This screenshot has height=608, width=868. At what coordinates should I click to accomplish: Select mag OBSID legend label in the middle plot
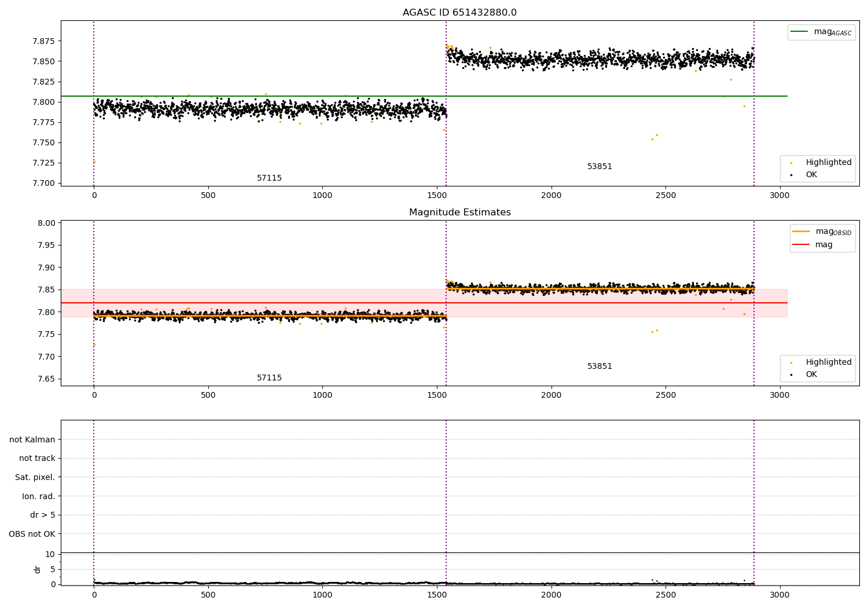pos(833,232)
